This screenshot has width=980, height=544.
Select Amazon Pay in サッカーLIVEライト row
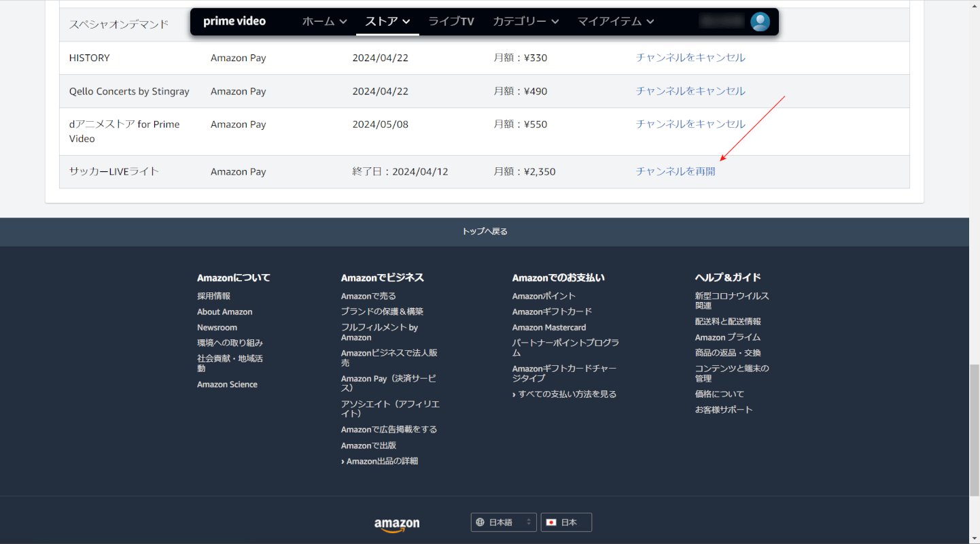click(239, 172)
